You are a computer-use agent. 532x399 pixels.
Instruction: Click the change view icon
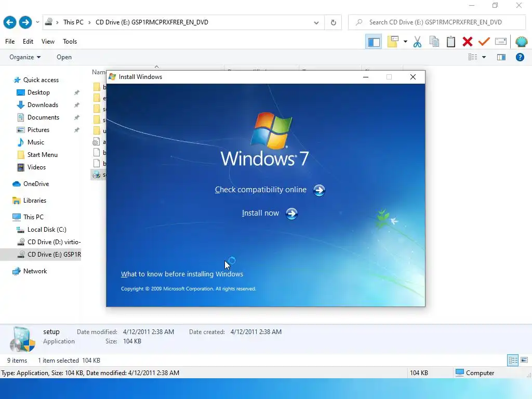[x=473, y=57]
